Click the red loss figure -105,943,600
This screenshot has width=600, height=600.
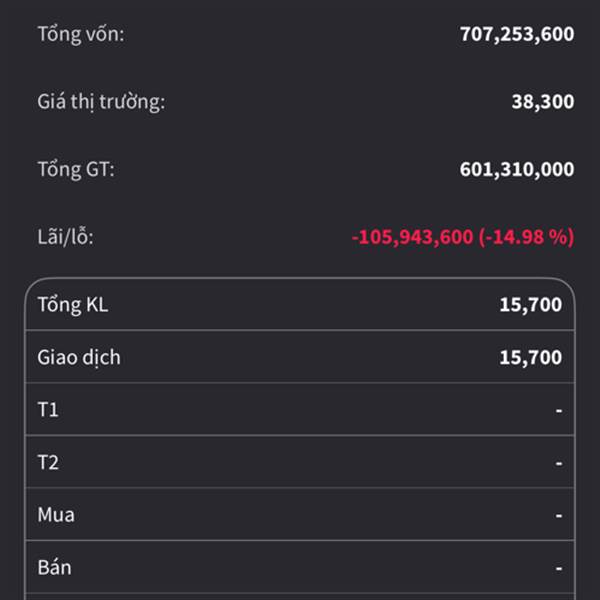point(412,237)
